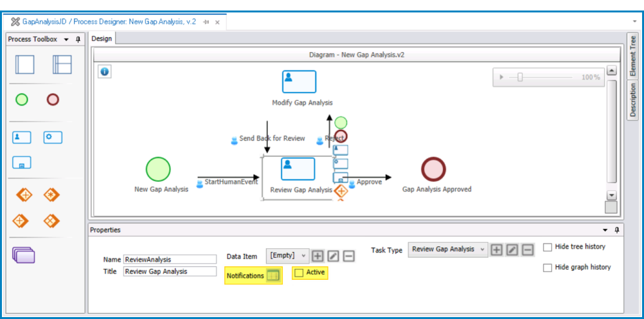Screen dimensions: 644x319
Task: Choose the Human Task icon in toolbox
Action: point(21,138)
